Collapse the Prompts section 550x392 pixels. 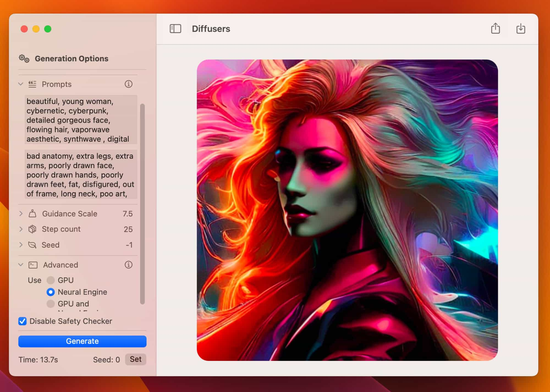(21, 84)
